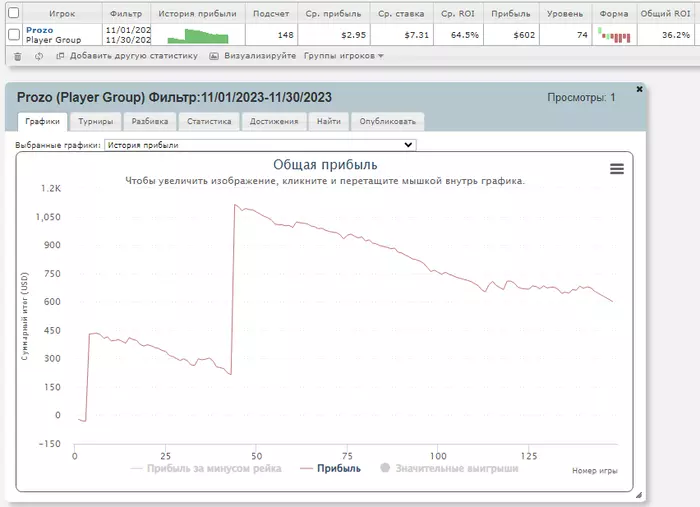This screenshot has height=507, width=700.
Task: Sort by Ср. ROI column header
Action: 458,13
